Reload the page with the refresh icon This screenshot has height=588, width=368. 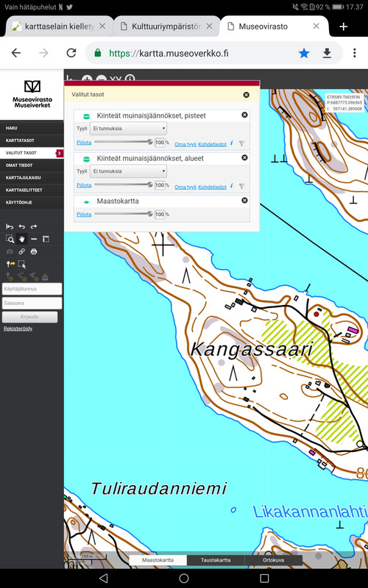click(x=71, y=53)
